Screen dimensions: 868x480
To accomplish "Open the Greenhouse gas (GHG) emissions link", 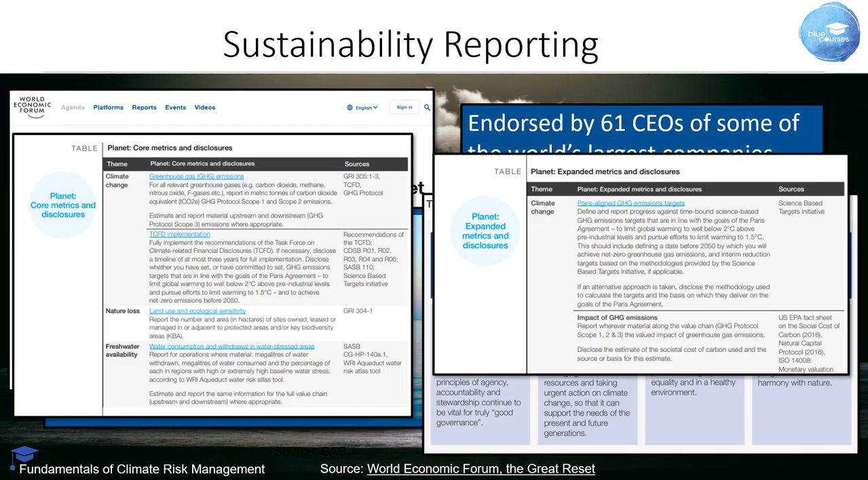I will [x=196, y=176].
